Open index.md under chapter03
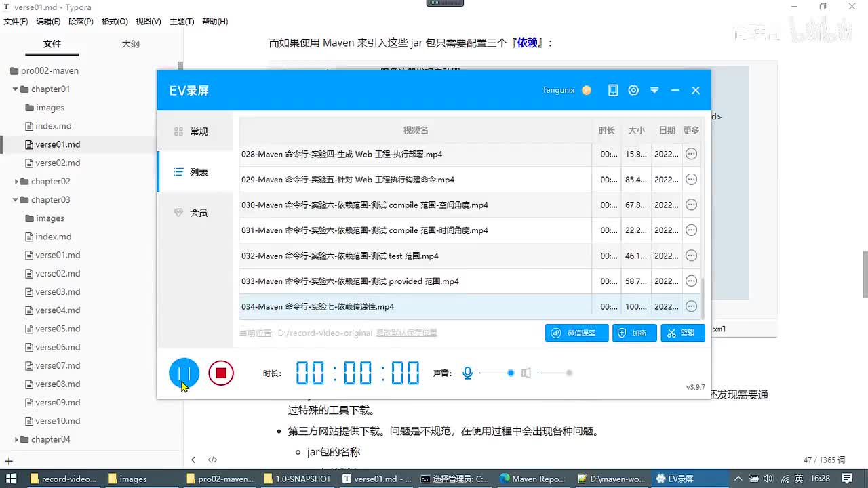This screenshot has height=488, width=868. click(54, 237)
